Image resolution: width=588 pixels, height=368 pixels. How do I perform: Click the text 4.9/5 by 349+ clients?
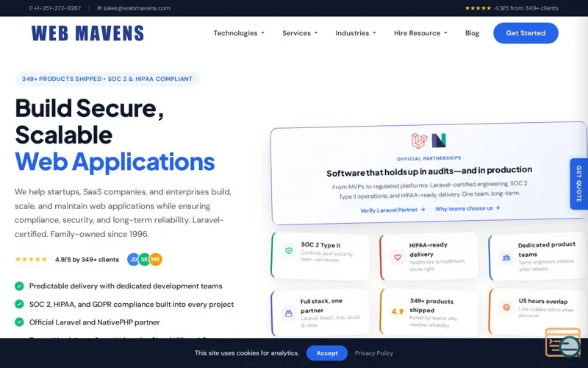click(x=87, y=260)
